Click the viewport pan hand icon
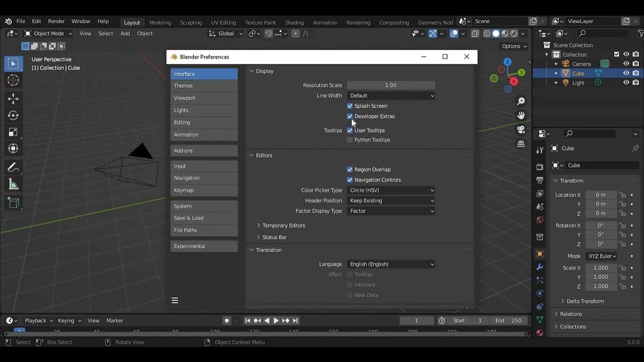 click(x=521, y=115)
